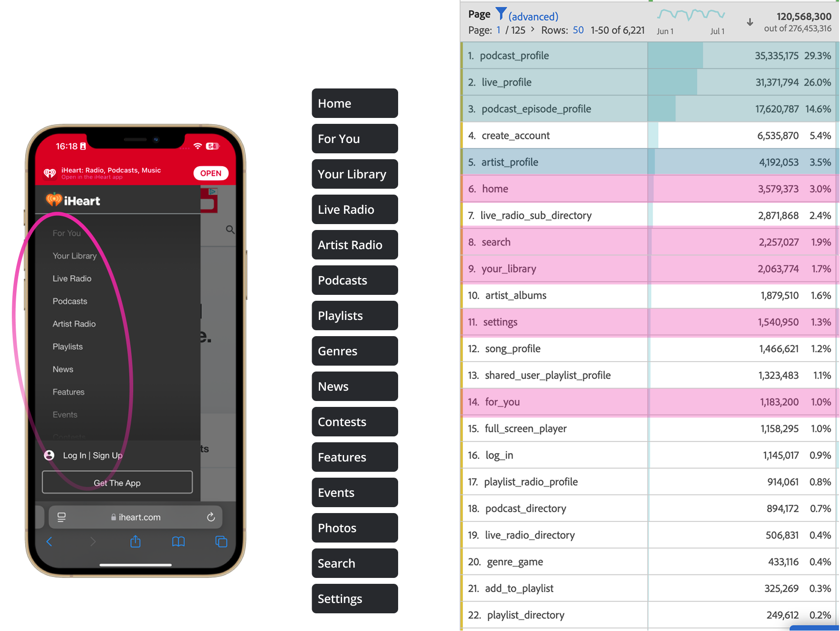Select the highlighted for_you row
This screenshot has width=840, height=631.
point(650,402)
